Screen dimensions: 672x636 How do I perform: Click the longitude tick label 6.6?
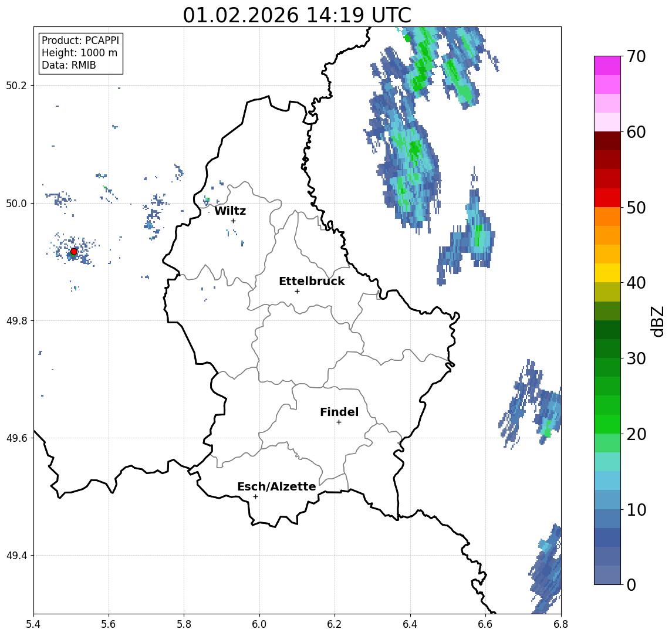(485, 624)
